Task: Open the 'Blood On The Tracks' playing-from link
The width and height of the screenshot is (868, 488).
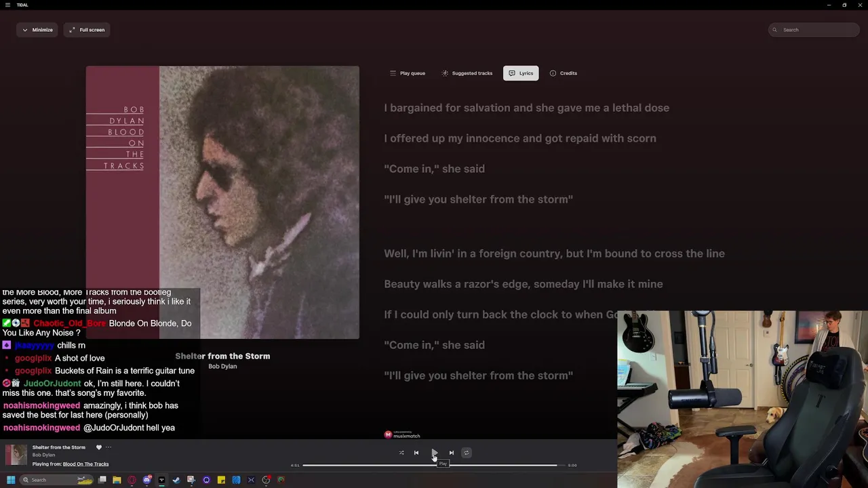Action: click(x=85, y=464)
